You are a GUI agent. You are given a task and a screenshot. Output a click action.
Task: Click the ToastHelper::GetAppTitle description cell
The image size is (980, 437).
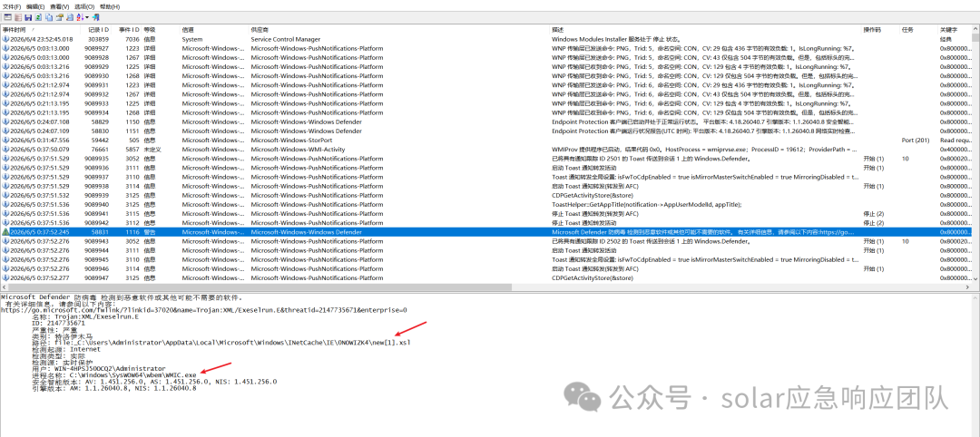pos(647,204)
